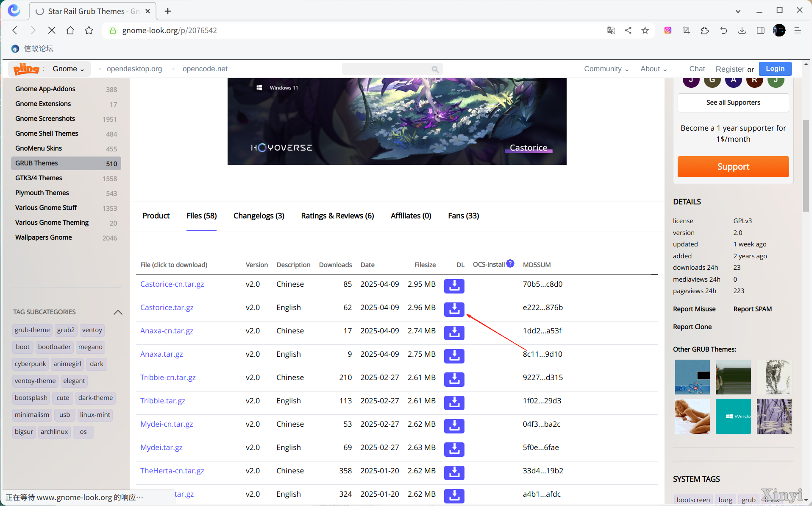
Task: Bookmark page with address bar star
Action: [645, 30]
